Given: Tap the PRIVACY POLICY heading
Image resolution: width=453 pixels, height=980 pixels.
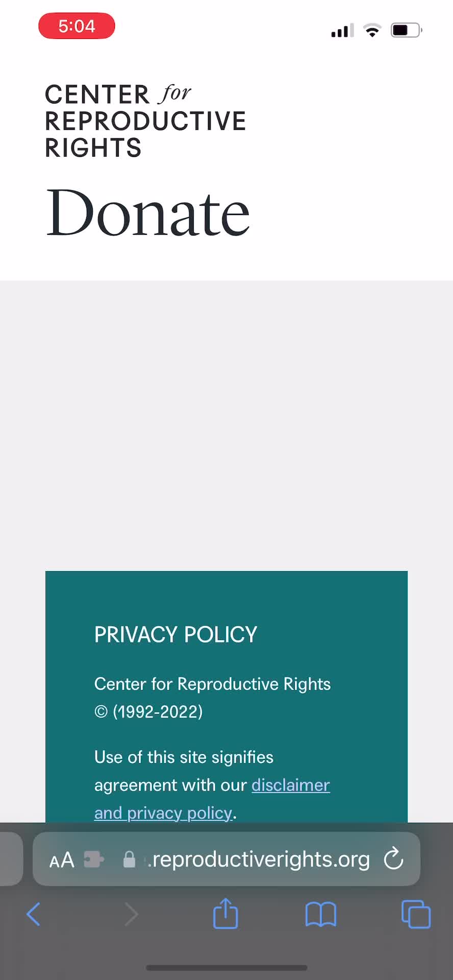Looking at the screenshot, I should pos(175,634).
